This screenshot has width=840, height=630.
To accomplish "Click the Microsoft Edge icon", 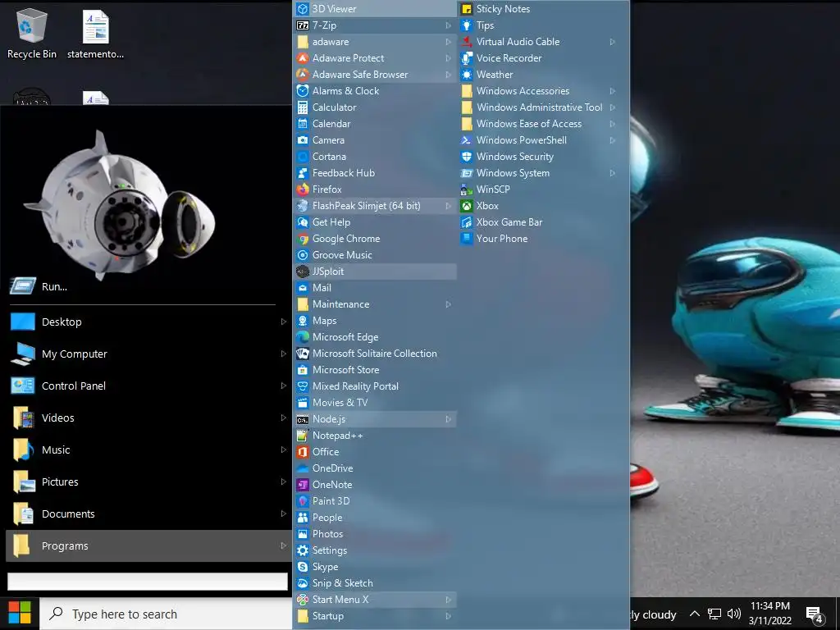I will [303, 337].
